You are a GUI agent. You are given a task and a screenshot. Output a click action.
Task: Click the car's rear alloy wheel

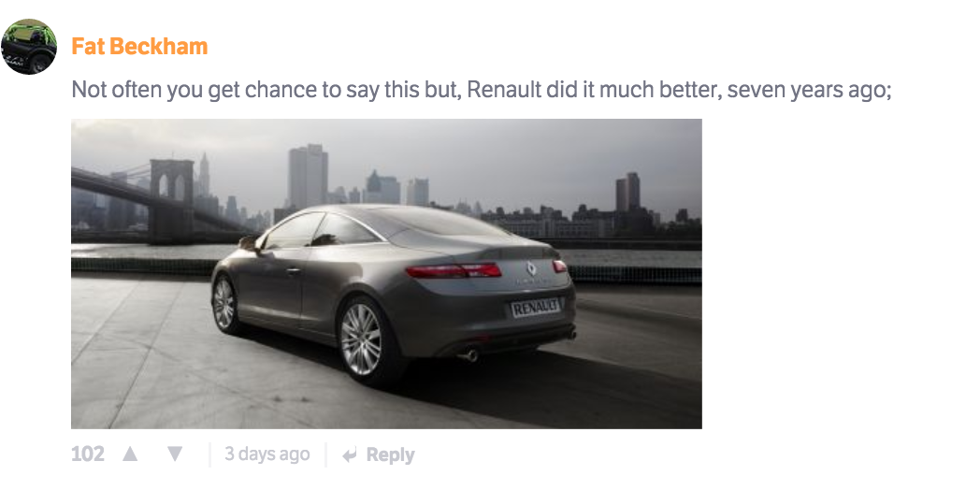pos(361,339)
